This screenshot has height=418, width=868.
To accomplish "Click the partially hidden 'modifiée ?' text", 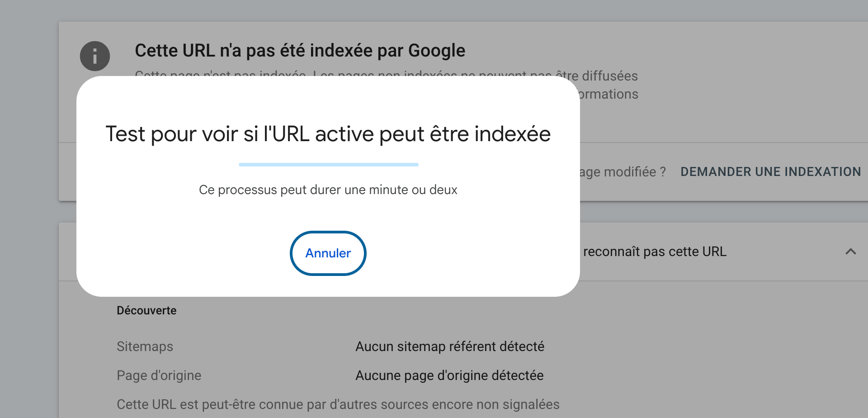I will point(623,172).
